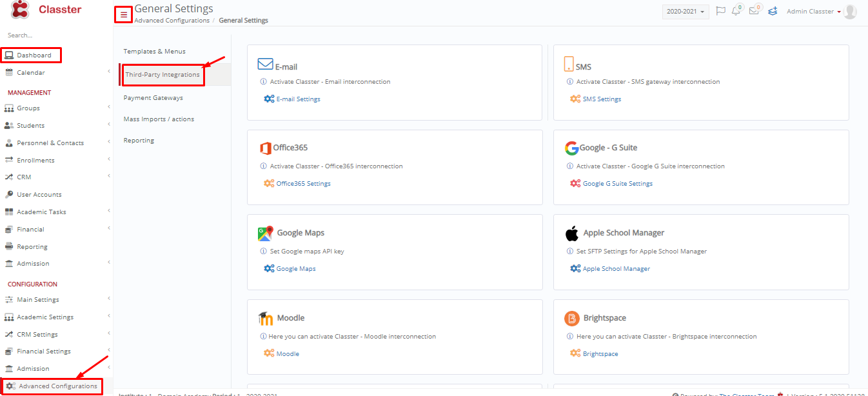Click the Office365 logo icon
Image resolution: width=868 pixels, height=396 pixels.
[x=265, y=148]
